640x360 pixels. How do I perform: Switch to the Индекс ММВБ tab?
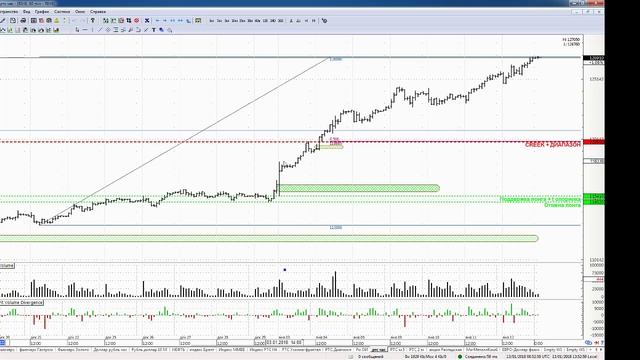click(x=231, y=350)
